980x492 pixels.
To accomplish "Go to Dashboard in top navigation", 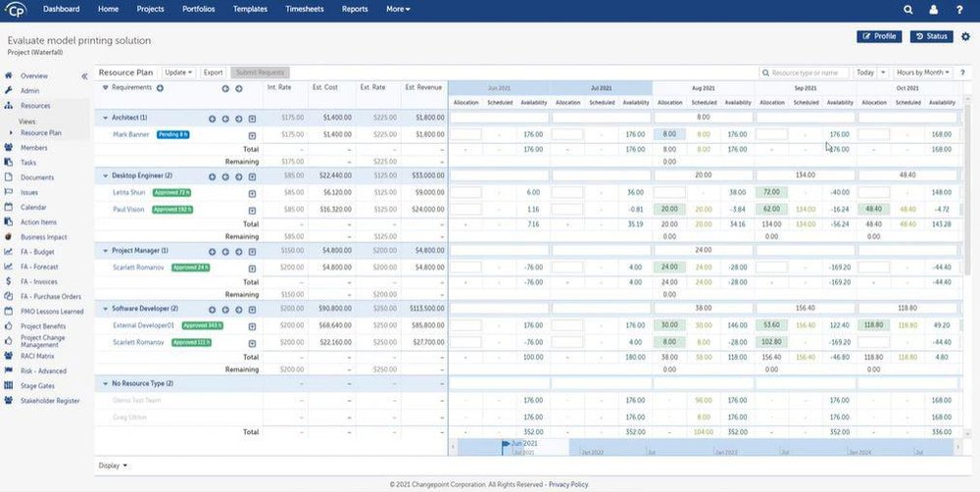I will (x=61, y=10).
